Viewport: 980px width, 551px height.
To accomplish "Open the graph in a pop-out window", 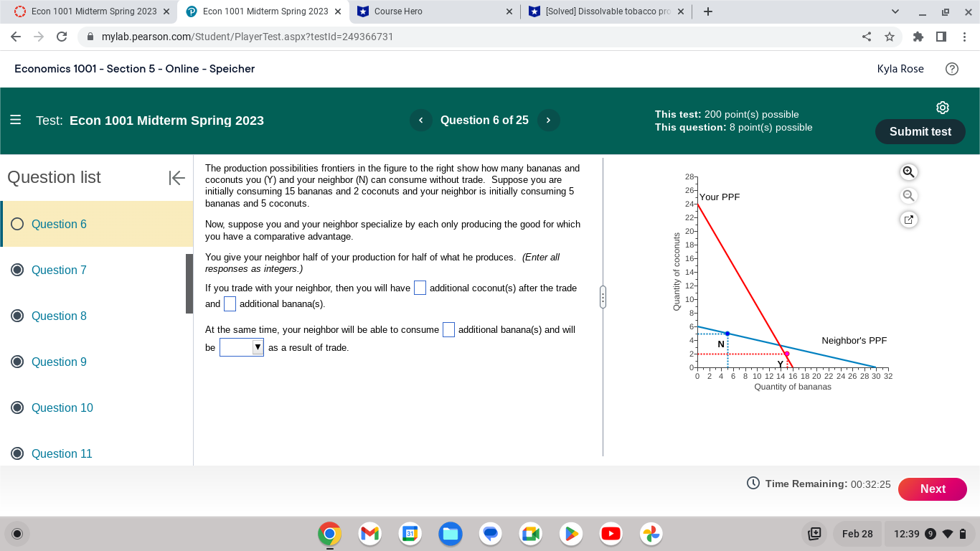I will click(x=908, y=220).
